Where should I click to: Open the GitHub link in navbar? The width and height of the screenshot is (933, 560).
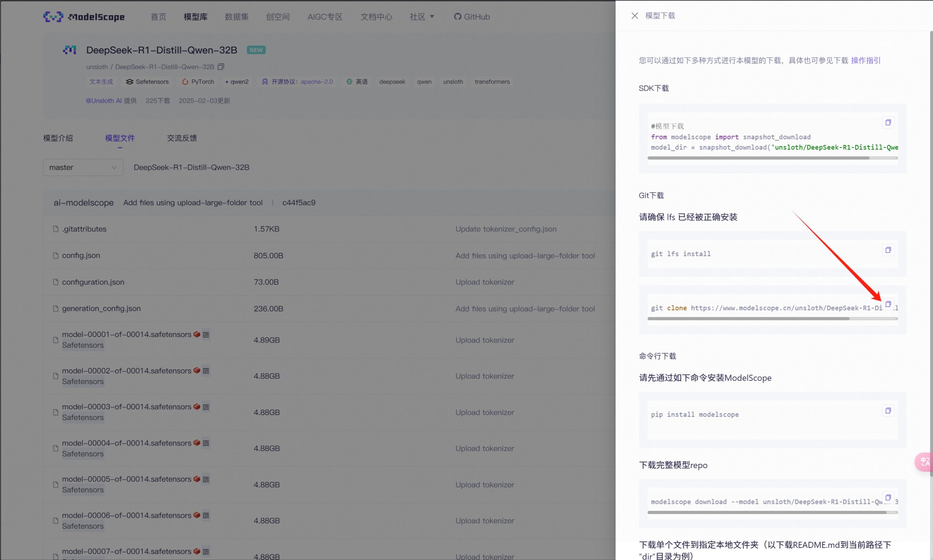click(x=472, y=17)
